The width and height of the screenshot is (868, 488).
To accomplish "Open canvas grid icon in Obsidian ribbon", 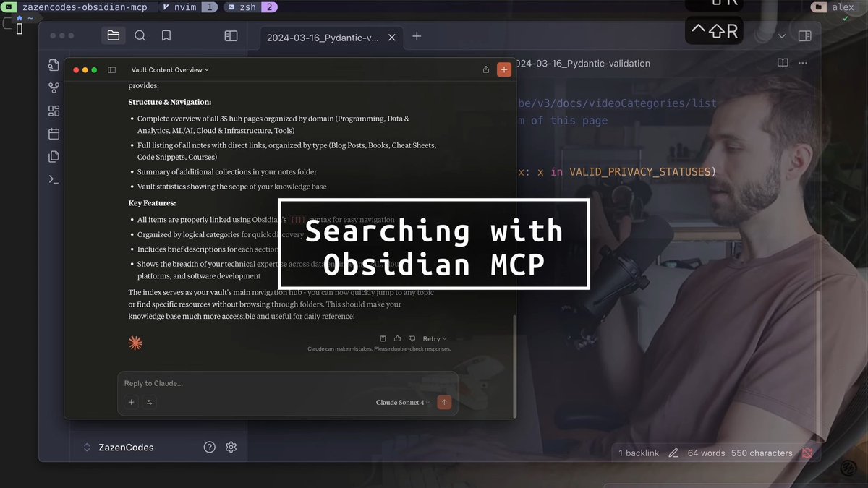I will pos(54,111).
